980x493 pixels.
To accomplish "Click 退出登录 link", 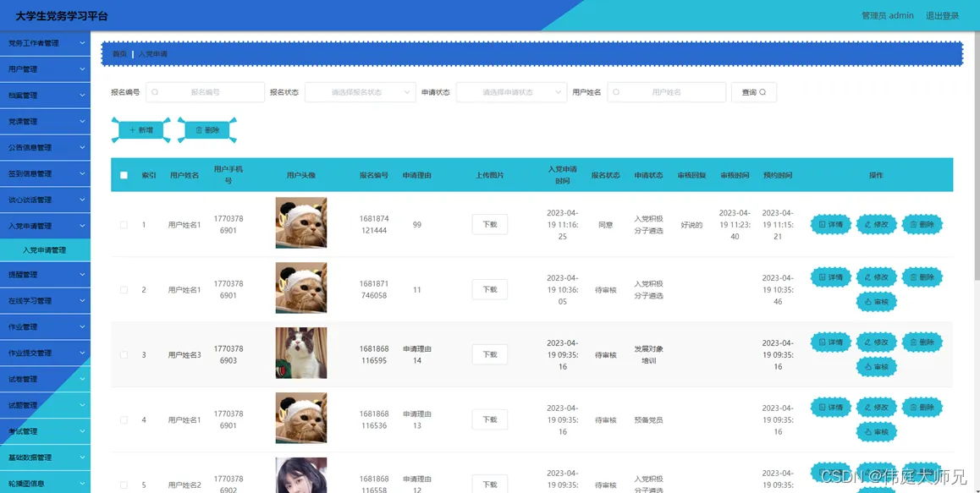I will click(x=942, y=15).
